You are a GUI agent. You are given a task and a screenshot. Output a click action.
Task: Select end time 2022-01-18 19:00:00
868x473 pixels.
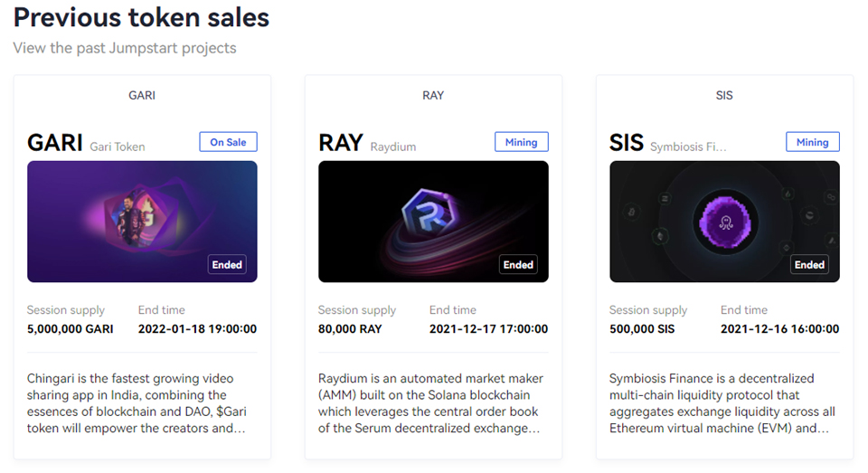click(x=198, y=329)
